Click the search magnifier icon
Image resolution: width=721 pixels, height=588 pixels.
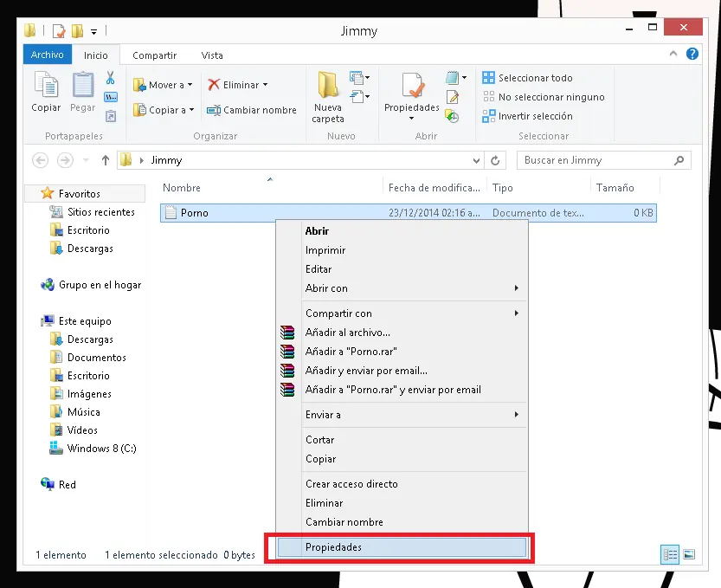click(679, 160)
